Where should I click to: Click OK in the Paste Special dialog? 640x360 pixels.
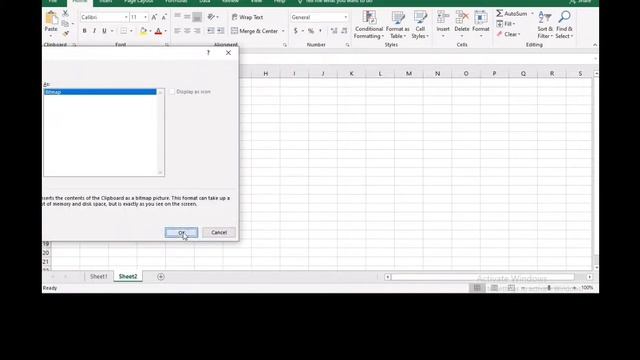click(181, 232)
